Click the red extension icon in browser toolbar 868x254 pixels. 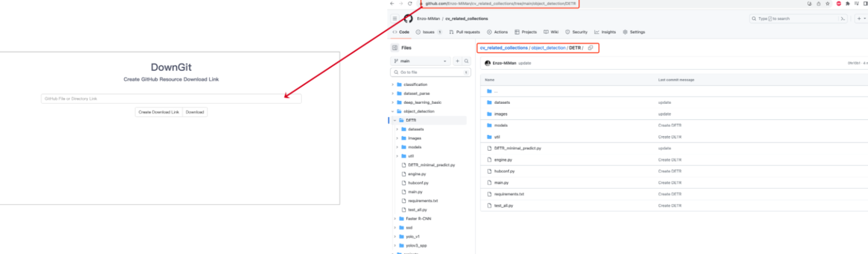(839, 3)
